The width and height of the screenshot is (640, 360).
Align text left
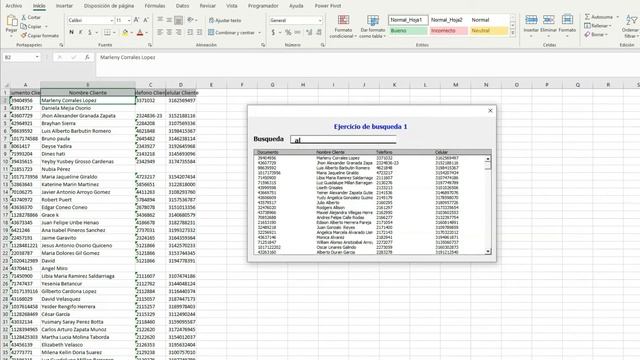[x=160, y=32]
